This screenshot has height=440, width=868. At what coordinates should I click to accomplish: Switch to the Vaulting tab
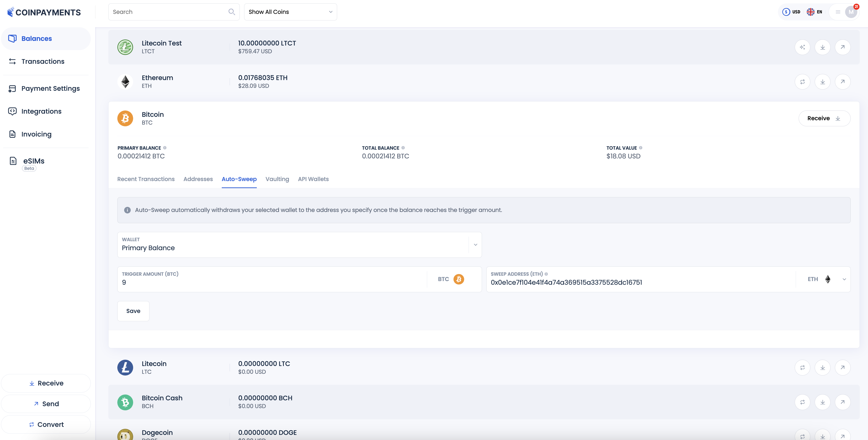tap(277, 179)
